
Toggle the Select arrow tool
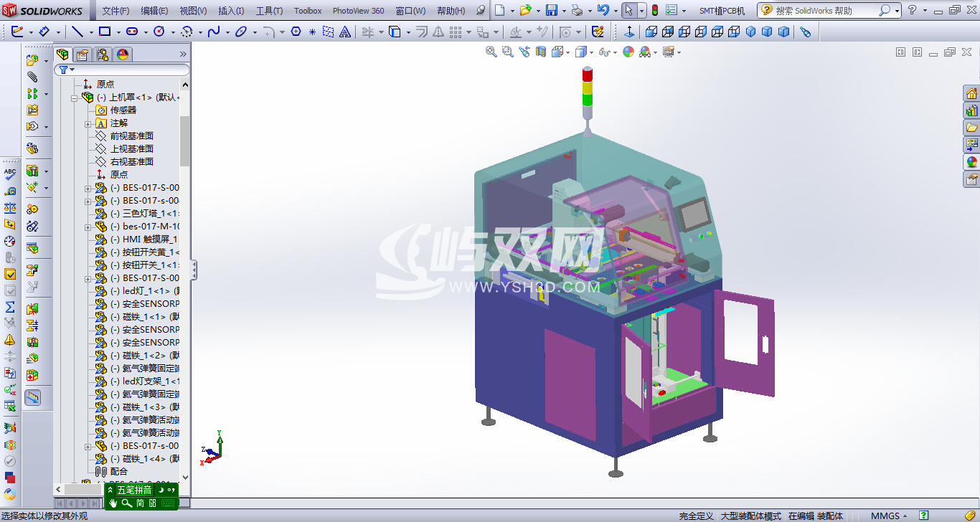point(628,10)
